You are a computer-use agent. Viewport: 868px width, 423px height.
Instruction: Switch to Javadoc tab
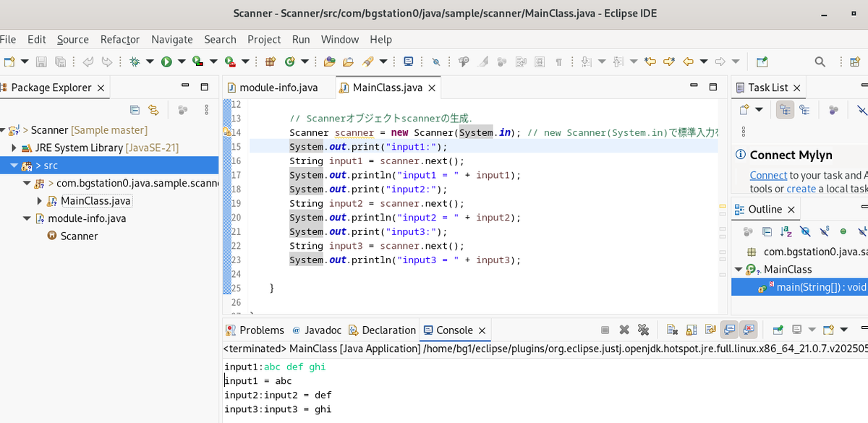pos(317,330)
